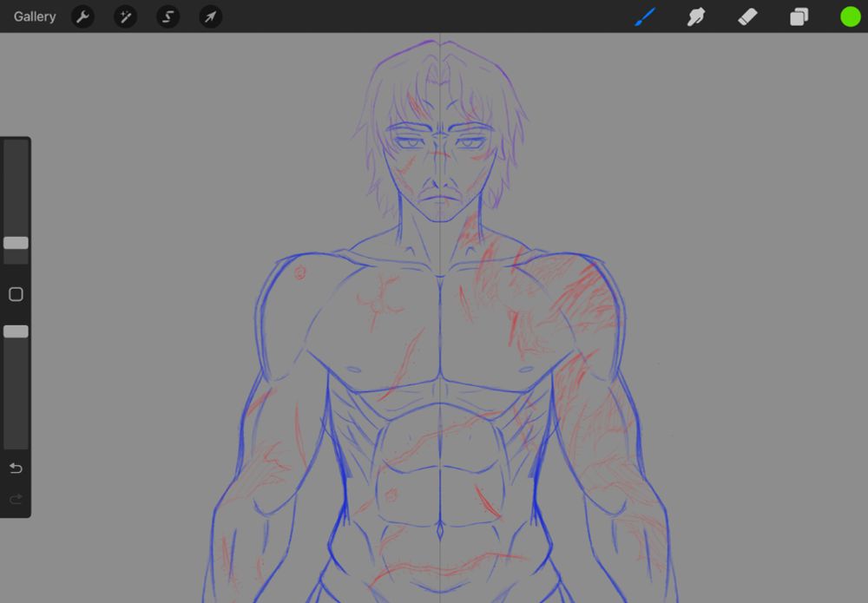The width and height of the screenshot is (868, 603).
Task: Open the Adjustments magic wand menu
Action: (126, 16)
